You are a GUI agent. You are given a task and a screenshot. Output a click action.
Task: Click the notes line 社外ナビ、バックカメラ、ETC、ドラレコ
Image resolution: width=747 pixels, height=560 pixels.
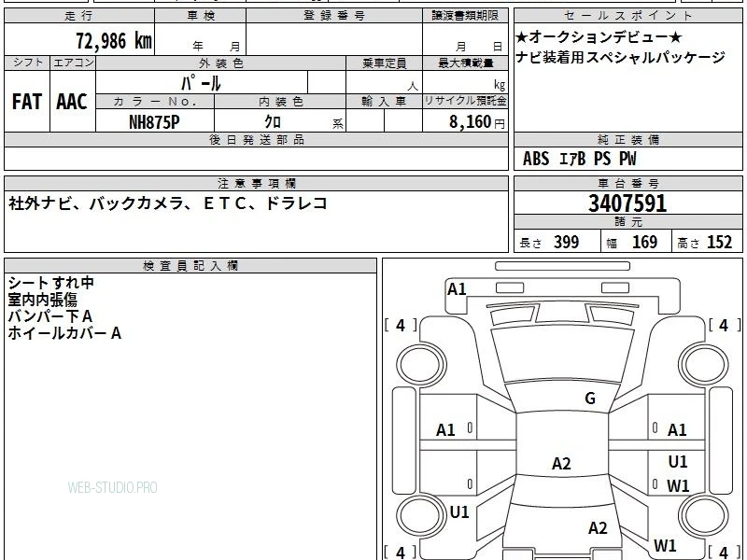coord(168,203)
